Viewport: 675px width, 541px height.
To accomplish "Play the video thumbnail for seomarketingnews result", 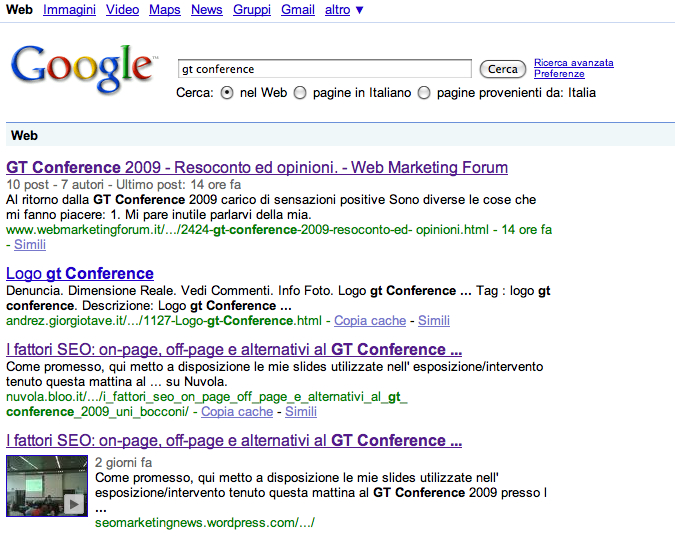I will point(47,486).
